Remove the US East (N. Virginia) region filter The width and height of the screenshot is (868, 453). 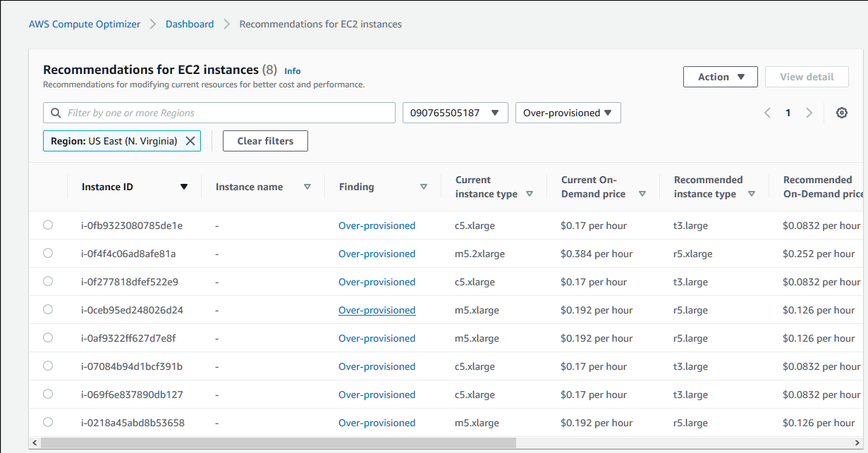(x=190, y=141)
